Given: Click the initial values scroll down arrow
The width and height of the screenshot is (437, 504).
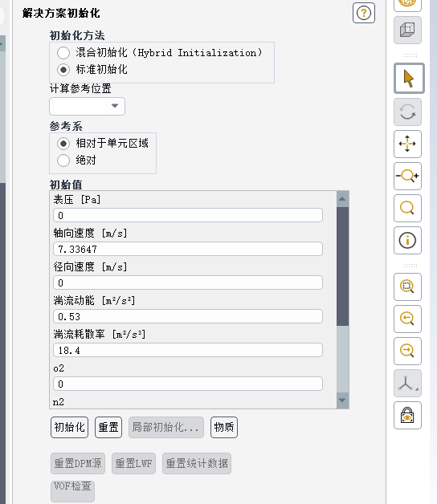Looking at the screenshot, I should 342,400.
